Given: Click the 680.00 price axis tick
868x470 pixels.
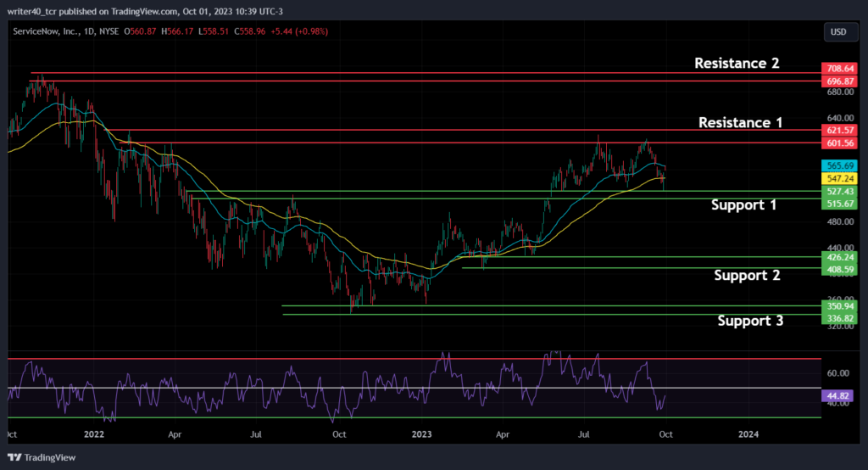Looking at the screenshot, I should point(840,92).
